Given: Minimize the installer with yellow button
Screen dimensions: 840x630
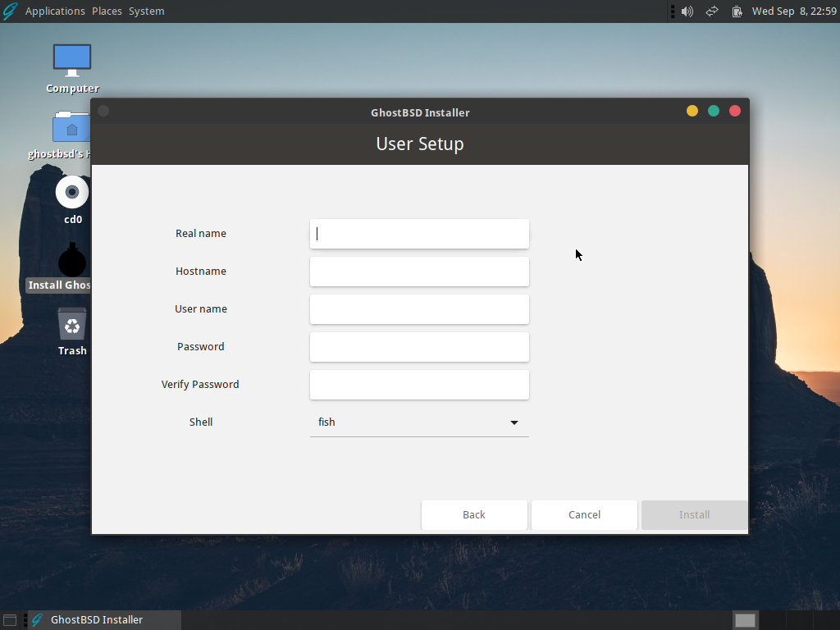Looking at the screenshot, I should point(692,111).
